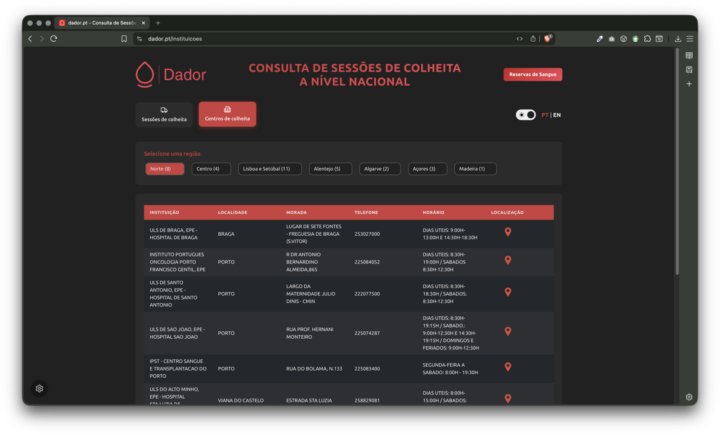The height and width of the screenshot is (435, 720).
Task: Open the browser hamburger menu
Action: click(x=690, y=39)
